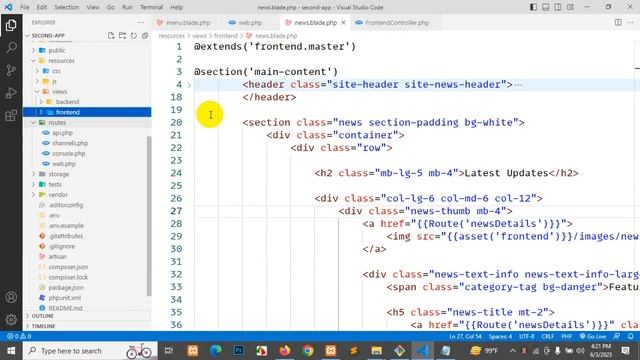Change line ending via CRLF
640x360 pixels.
tap(547, 336)
